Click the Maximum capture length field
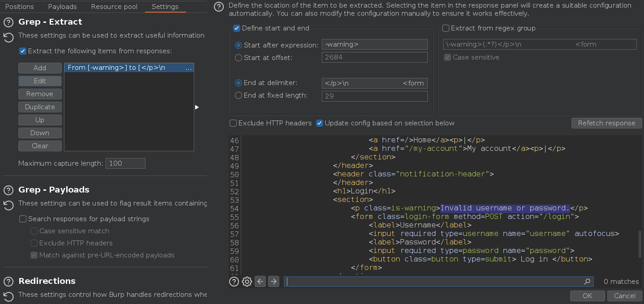644x304 pixels. click(x=125, y=163)
